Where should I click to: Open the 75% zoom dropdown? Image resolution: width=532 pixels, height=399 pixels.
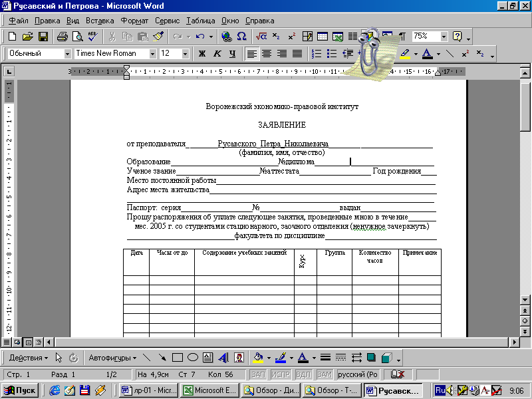click(x=444, y=37)
